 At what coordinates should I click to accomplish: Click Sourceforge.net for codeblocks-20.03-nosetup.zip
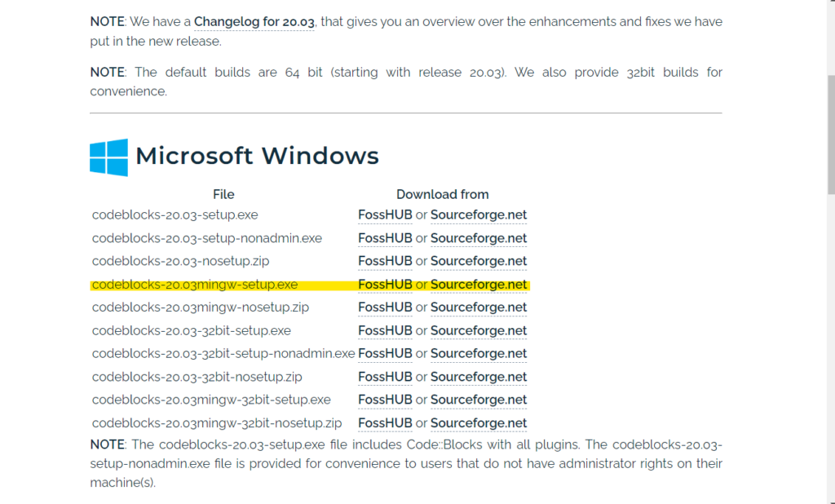pos(479,261)
